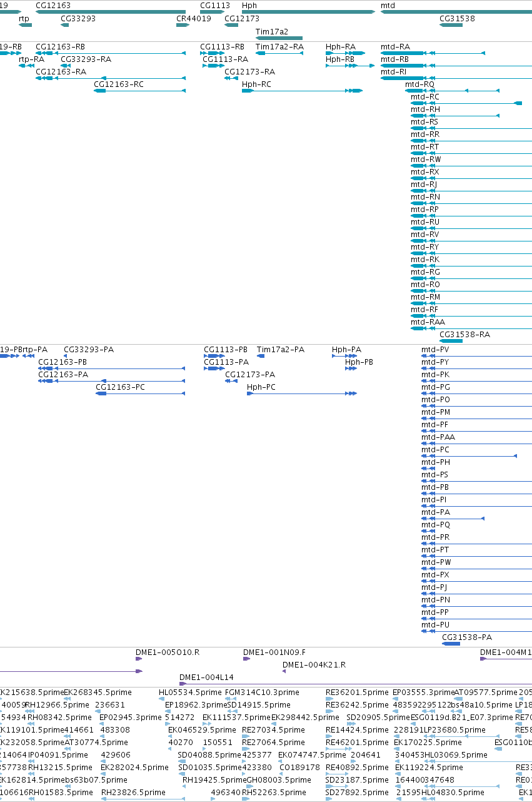The image size is (532, 802).
Task: Click EST EP02945.3prime label
Action: point(131,717)
